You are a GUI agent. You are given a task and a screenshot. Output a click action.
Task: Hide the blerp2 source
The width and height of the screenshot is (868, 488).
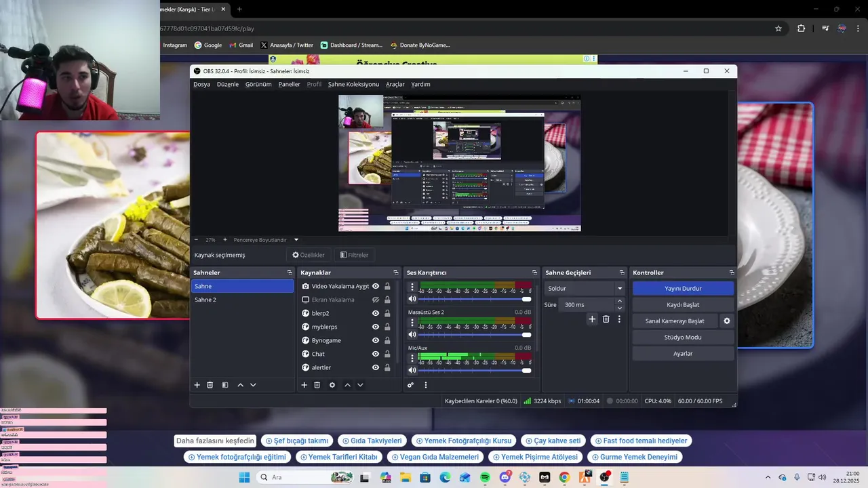pyautogui.click(x=376, y=313)
